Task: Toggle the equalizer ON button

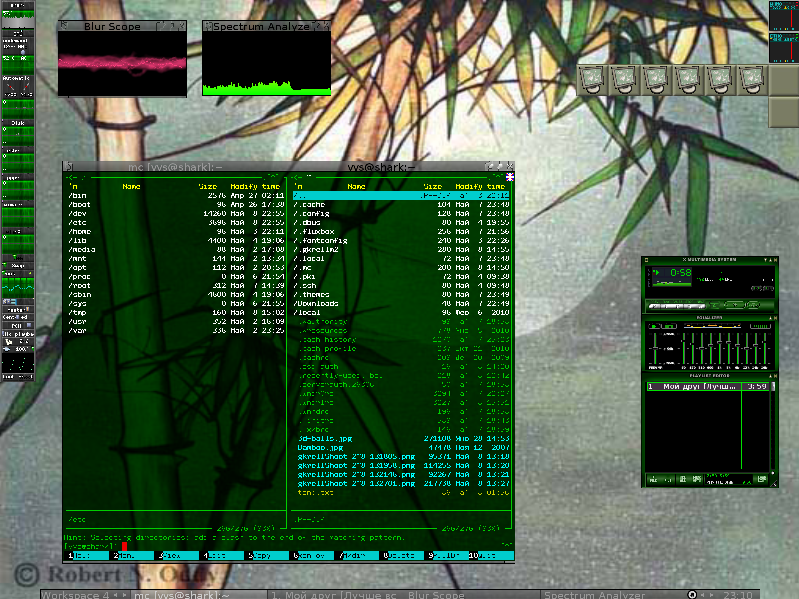Action: 654,326
